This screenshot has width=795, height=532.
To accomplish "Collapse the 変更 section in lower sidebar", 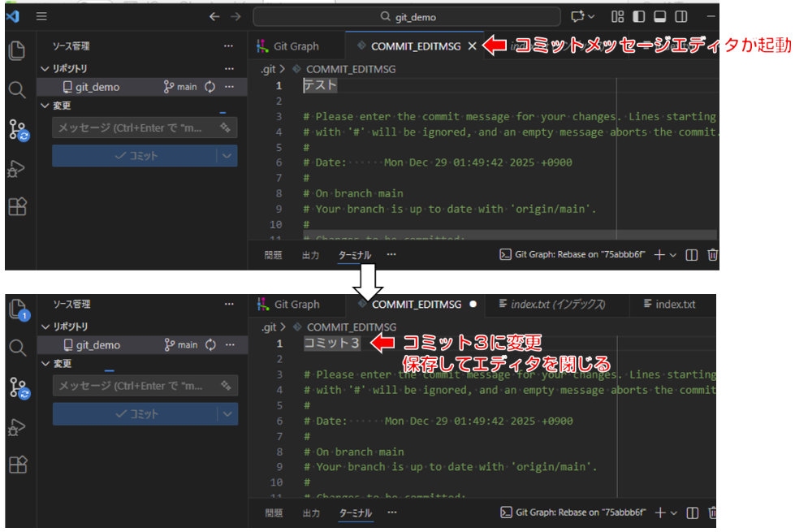I will point(45,364).
